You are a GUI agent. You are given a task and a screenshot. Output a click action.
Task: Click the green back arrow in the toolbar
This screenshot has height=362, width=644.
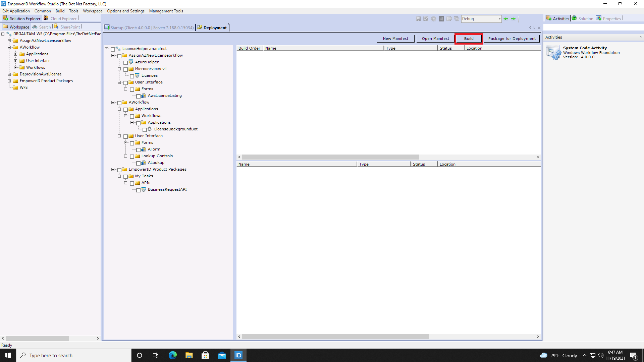click(506, 19)
